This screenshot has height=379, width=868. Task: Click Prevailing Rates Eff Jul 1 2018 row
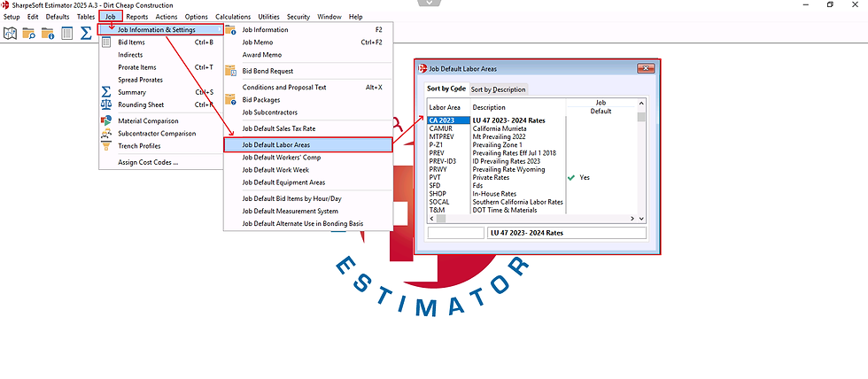pyautogui.click(x=515, y=152)
